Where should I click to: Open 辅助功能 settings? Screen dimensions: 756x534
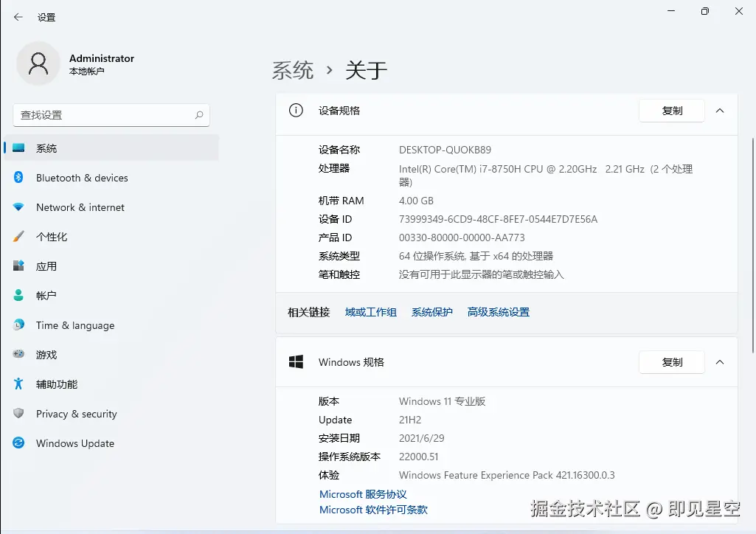111,384
